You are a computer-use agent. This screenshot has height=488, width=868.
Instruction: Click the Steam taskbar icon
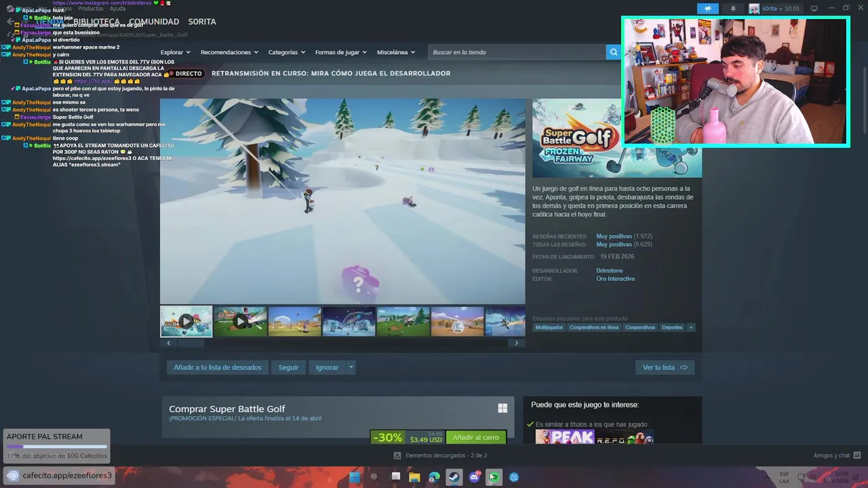tap(454, 476)
